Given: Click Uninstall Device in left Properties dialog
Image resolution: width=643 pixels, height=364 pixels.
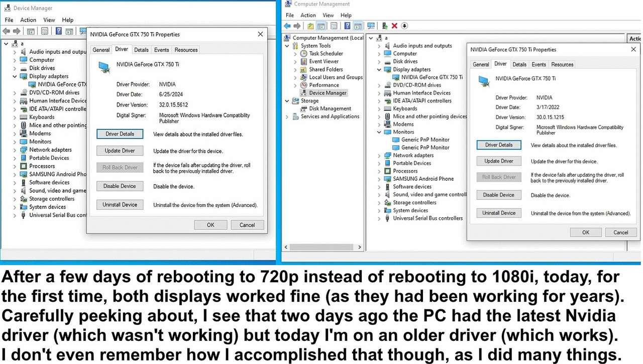Looking at the screenshot, I should click(x=120, y=205).
